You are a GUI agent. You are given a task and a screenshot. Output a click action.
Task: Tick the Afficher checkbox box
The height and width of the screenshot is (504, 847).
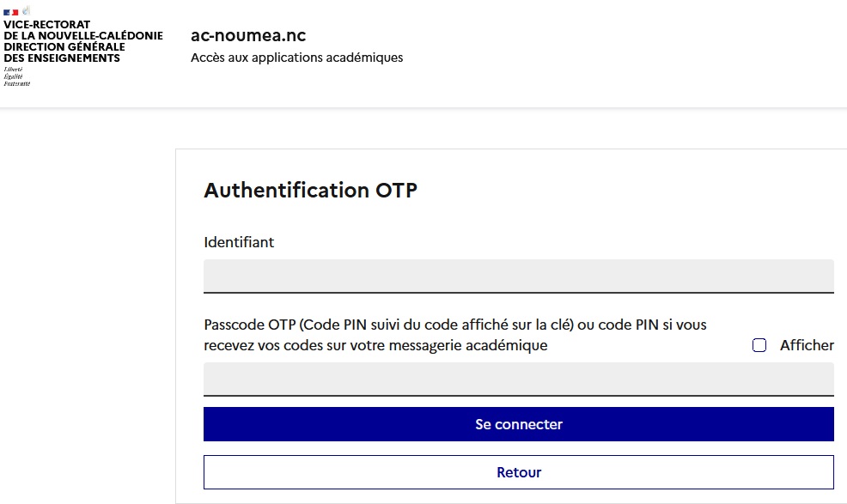[x=759, y=345]
